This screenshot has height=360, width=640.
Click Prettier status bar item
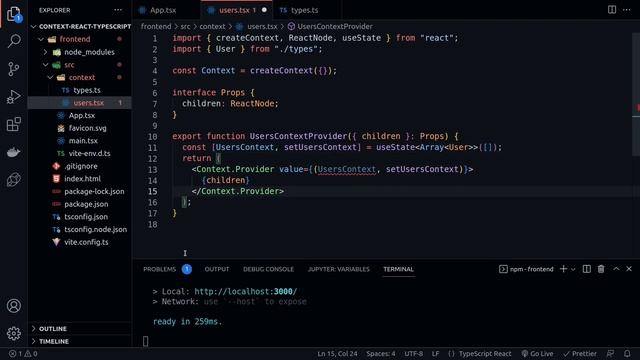point(580,353)
